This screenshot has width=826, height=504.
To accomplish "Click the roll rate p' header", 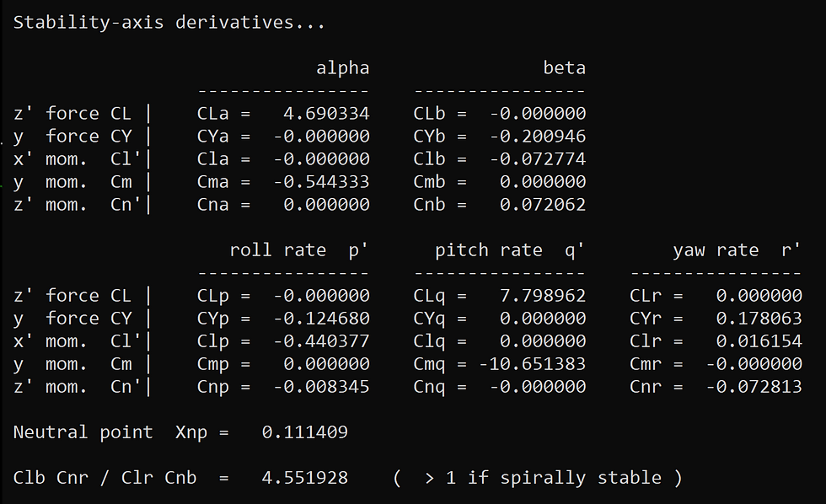I will coord(299,250).
